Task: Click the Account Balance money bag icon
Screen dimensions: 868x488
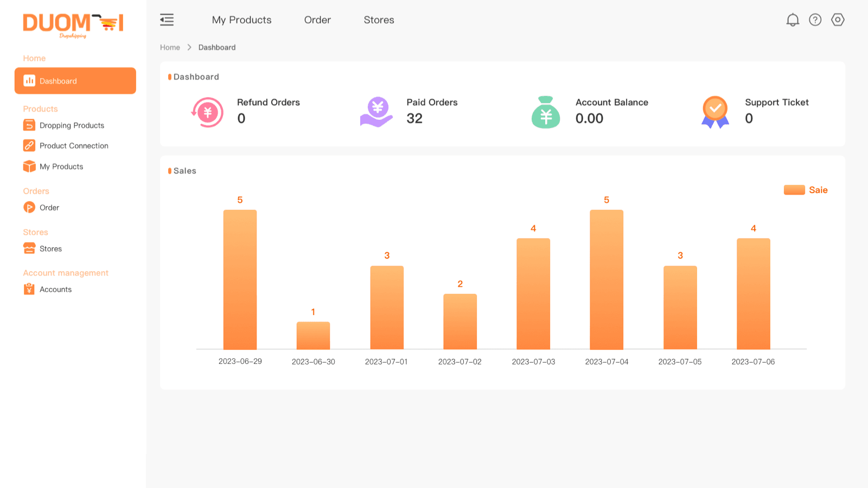Action: pos(546,112)
